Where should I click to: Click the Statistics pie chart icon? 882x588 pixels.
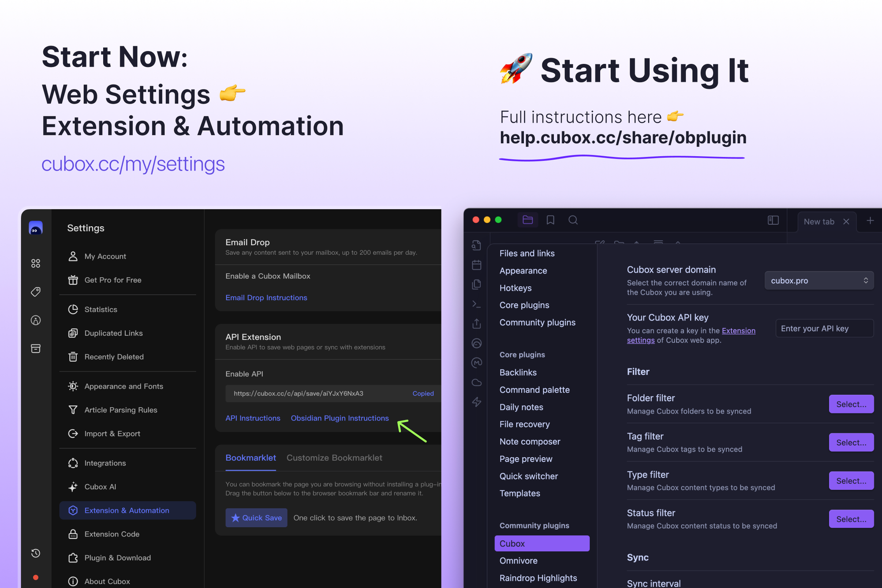click(73, 309)
